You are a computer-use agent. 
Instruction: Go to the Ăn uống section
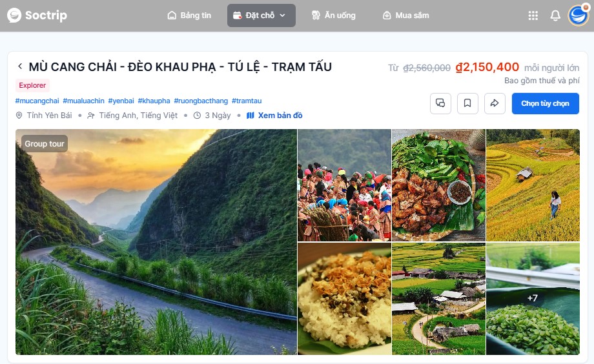(333, 15)
